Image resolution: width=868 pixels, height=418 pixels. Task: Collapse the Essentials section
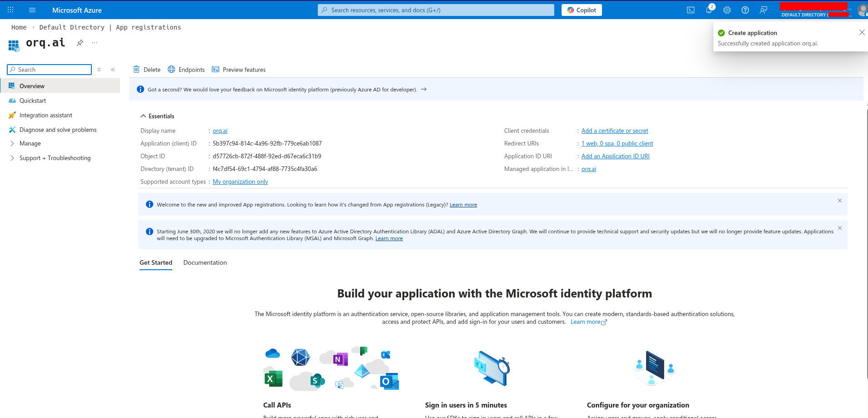pyautogui.click(x=157, y=116)
